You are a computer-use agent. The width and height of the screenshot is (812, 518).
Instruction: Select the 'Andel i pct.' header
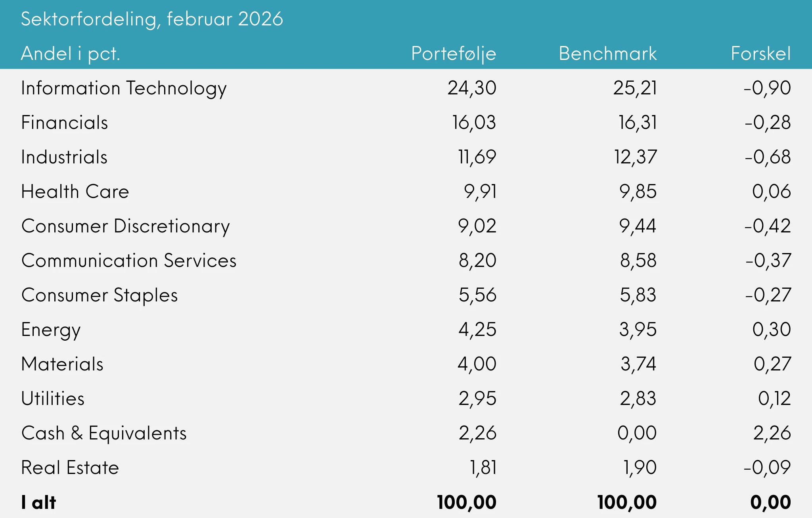point(70,54)
